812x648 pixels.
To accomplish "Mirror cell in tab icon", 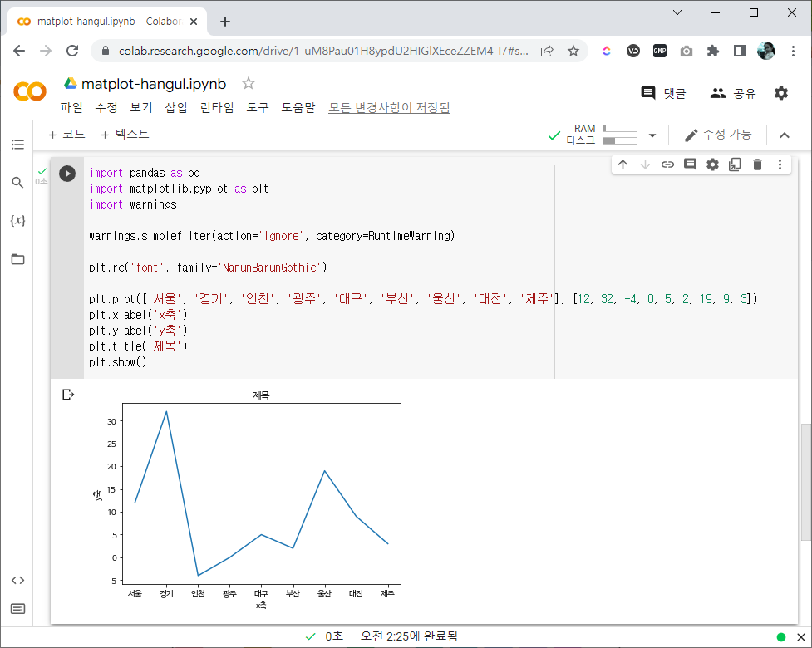I will [735, 164].
